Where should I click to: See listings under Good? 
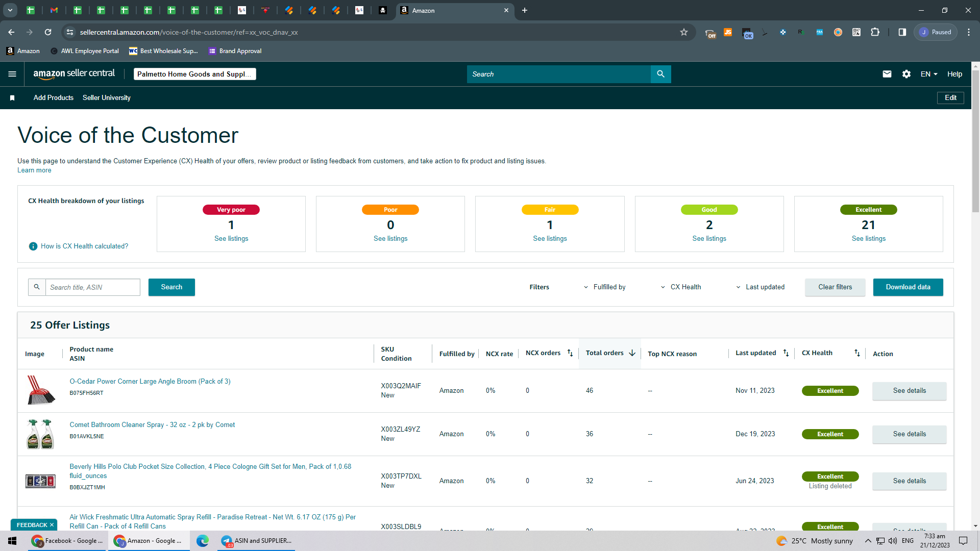[709, 239]
